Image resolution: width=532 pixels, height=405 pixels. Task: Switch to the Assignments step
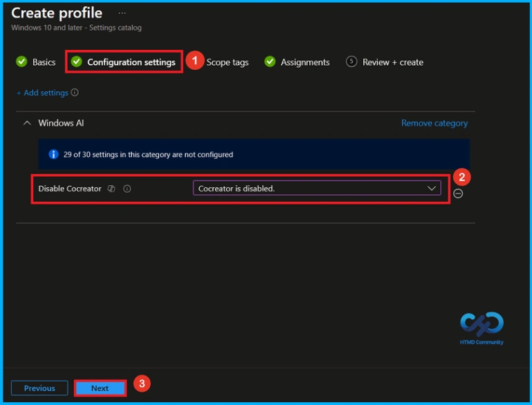[297, 62]
